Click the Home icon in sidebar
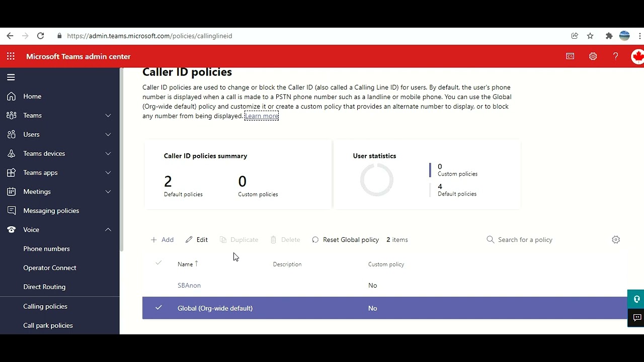644x362 pixels. coord(11,96)
